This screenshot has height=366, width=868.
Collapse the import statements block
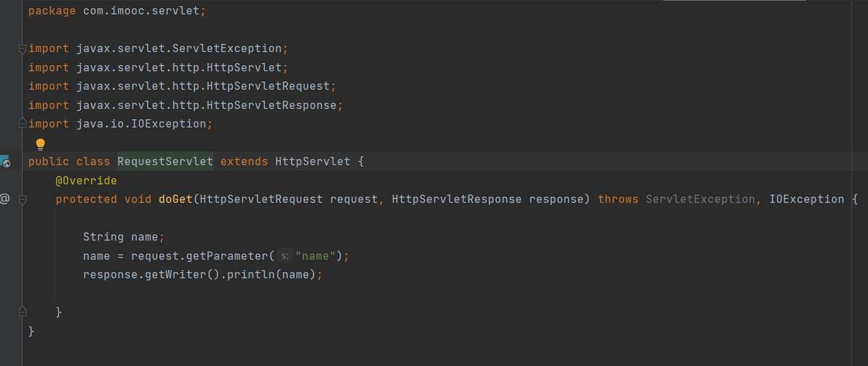22,49
